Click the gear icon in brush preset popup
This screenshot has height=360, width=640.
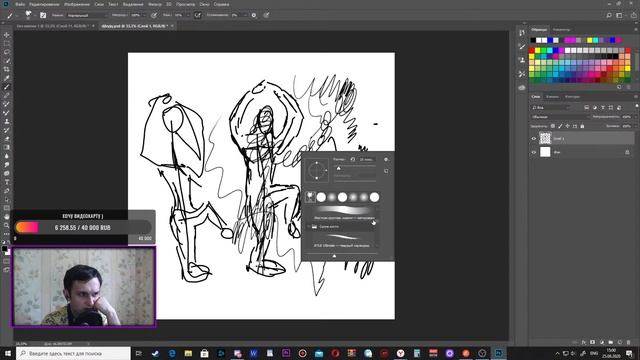click(x=386, y=160)
